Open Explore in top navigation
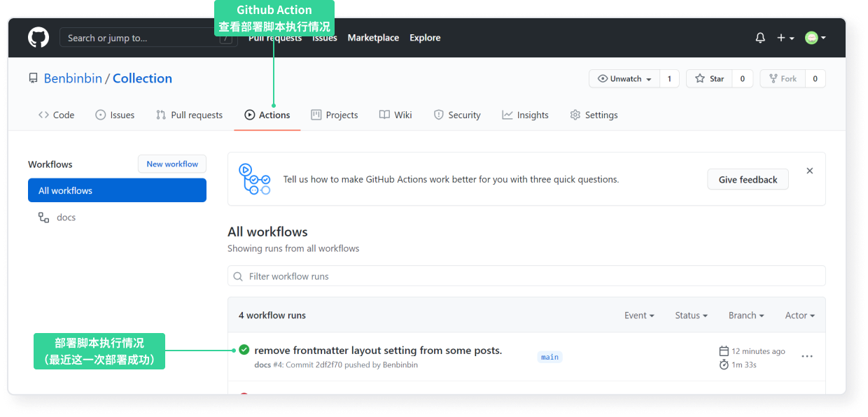868x417 pixels. pos(425,38)
